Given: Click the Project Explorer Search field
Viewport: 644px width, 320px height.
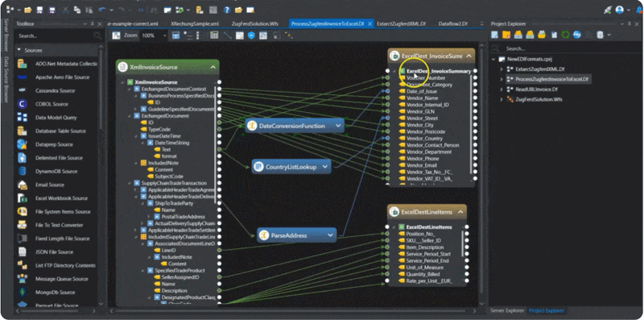Looking at the screenshot, I should tap(565, 48).
